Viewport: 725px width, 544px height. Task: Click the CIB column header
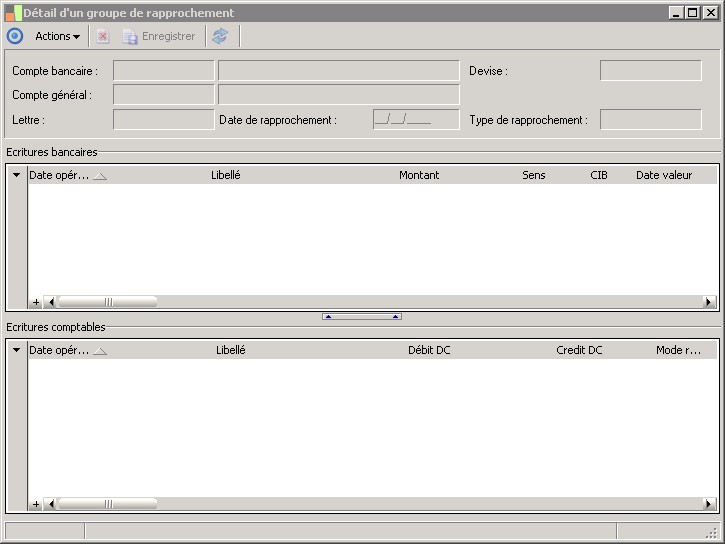(x=599, y=175)
